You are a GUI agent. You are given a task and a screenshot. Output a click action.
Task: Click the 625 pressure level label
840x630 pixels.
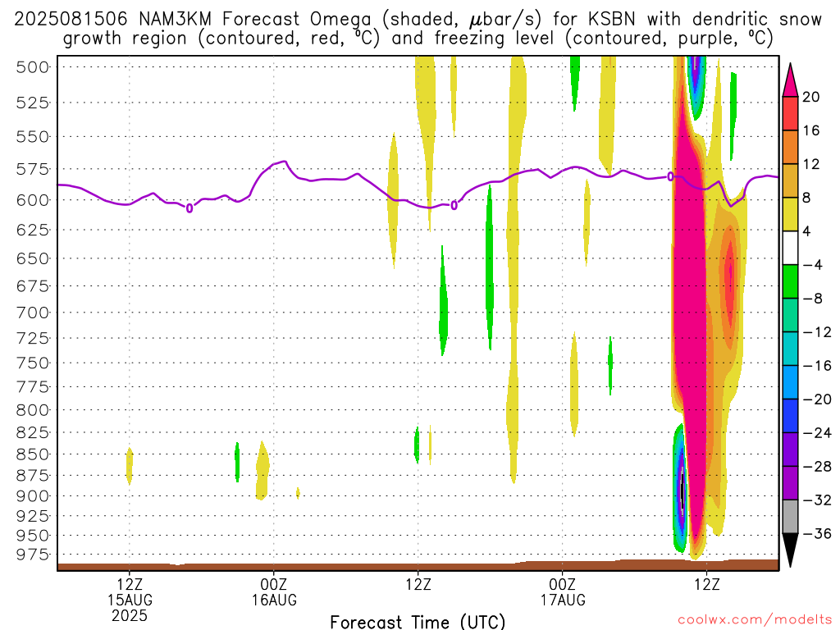33,231
